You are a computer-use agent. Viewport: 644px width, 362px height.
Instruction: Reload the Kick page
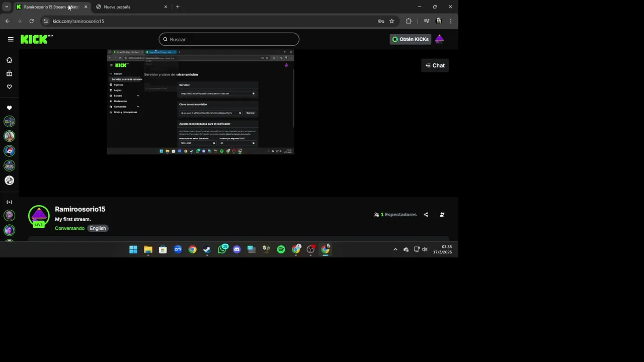(x=31, y=21)
